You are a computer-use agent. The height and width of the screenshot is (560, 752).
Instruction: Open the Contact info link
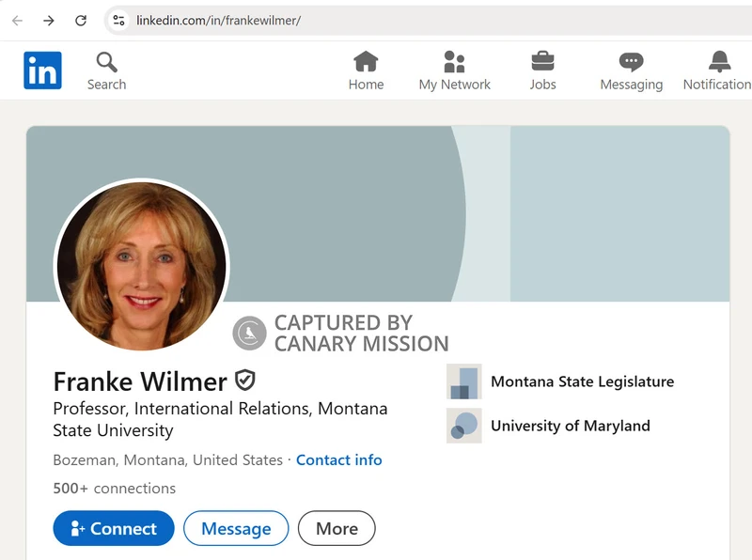point(339,459)
